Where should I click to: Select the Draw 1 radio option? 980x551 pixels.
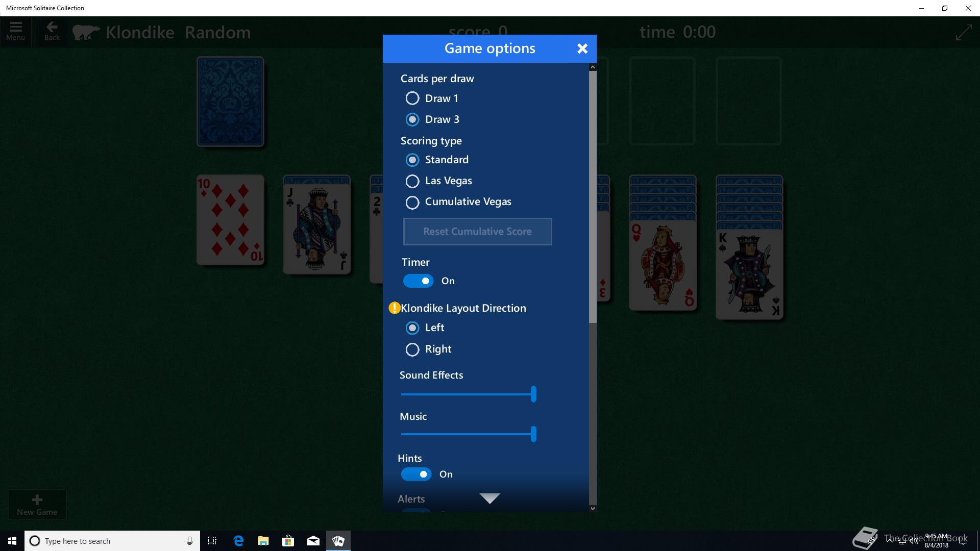(x=432, y=98)
